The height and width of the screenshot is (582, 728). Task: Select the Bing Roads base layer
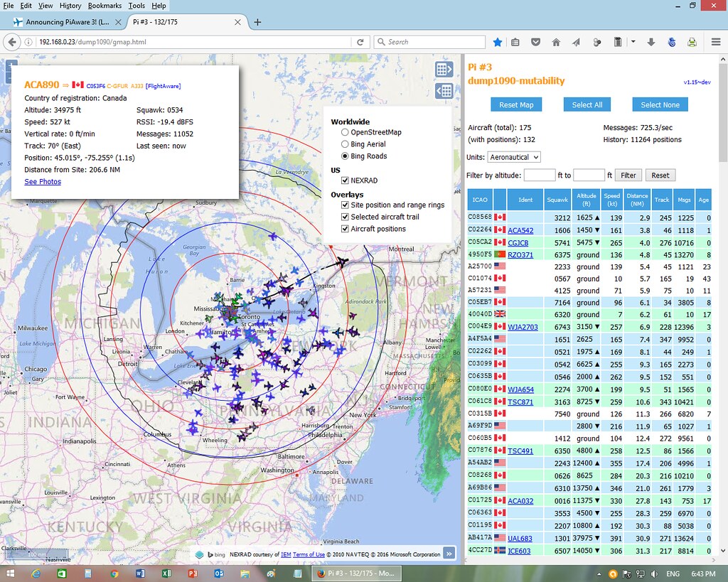pyautogui.click(x=345, y=156)
